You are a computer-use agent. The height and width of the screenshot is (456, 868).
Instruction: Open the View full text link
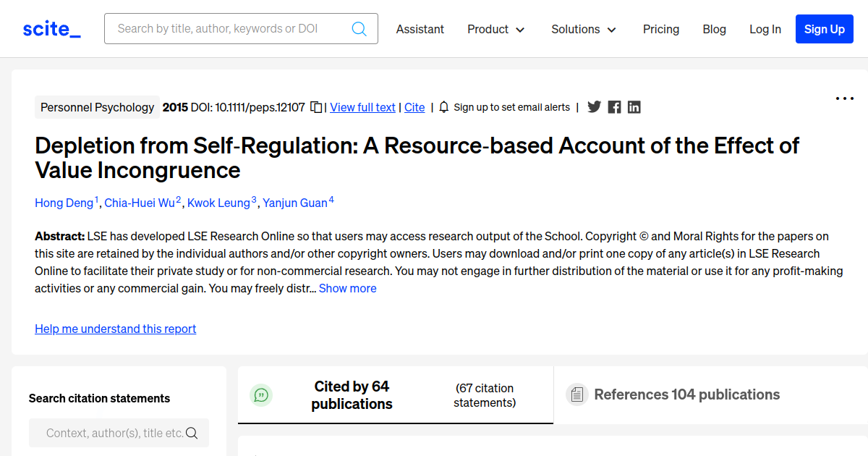click(362, 107)
